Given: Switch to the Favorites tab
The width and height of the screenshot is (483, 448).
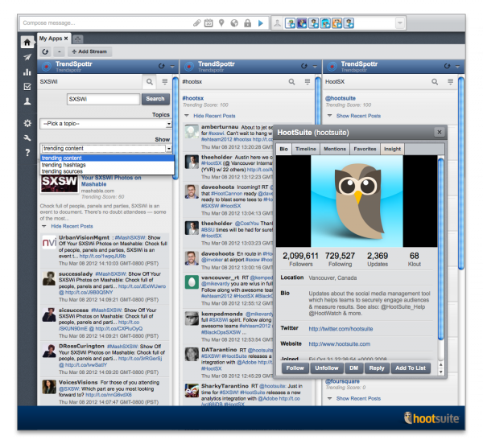Looking at the screenshot, I should point(365,149).
